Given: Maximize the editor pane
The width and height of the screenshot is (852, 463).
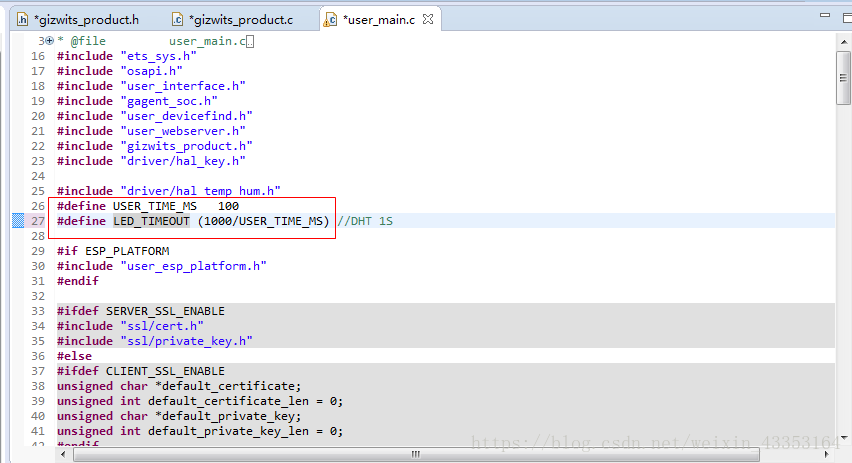Looking at the screenshot, I should click(847, 18).
